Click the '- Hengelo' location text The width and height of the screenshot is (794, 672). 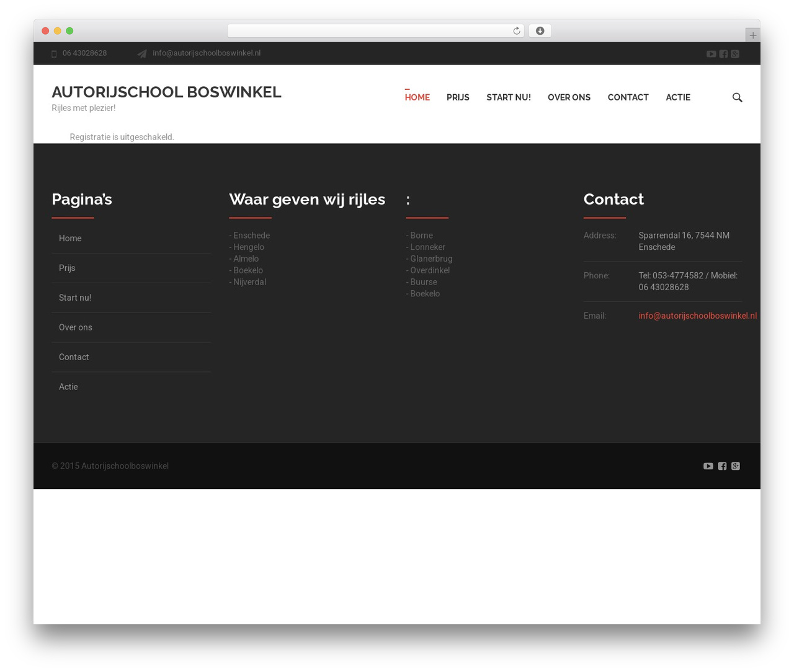tap(247, 247)
